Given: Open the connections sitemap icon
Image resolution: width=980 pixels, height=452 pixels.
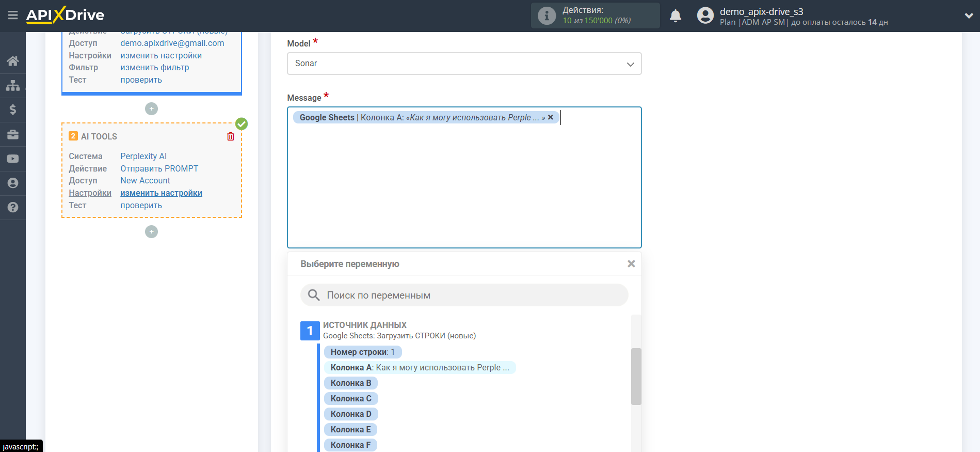Looking at the screenshot, I should click(x=13, y=85).
